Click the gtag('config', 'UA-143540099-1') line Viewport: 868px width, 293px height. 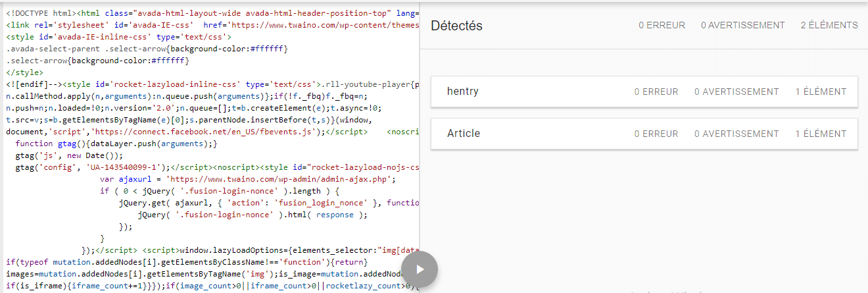tap(217, 167)
